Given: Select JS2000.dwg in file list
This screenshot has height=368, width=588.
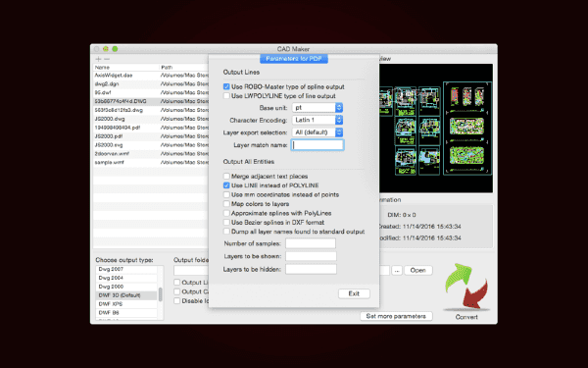Looking at the screenshot, I should [x=151, y=119].
